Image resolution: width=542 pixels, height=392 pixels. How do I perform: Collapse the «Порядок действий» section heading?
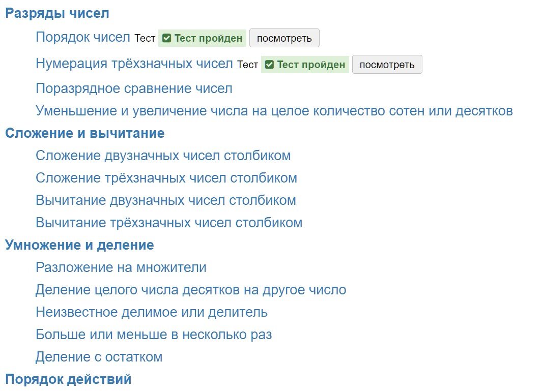pyautogui.click(x=68, y=379)
